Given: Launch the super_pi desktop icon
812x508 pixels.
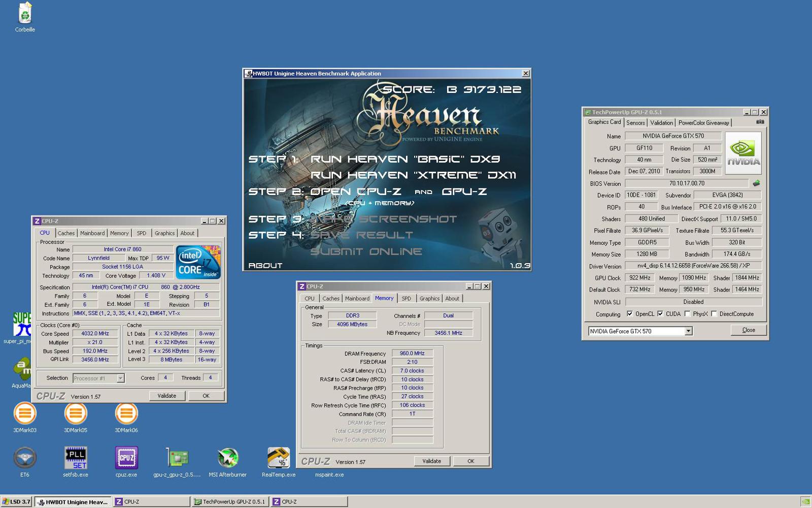Looking at the screenshot, I should [22, 324].
